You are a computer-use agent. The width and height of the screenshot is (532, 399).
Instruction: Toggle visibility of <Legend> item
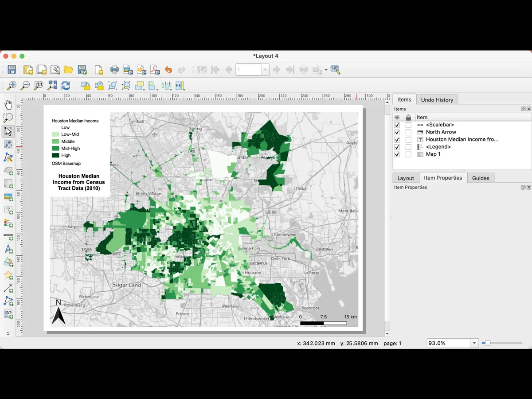(x=397, y=147)
